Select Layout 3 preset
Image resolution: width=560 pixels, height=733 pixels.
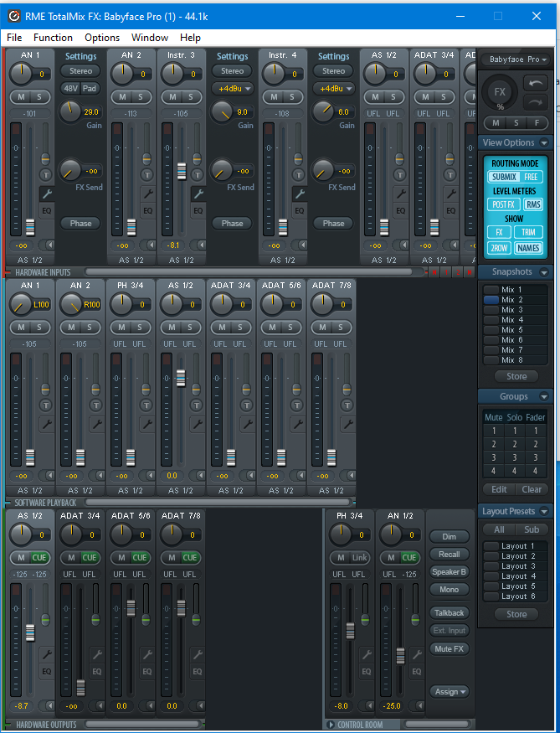(x=515, y=566)
